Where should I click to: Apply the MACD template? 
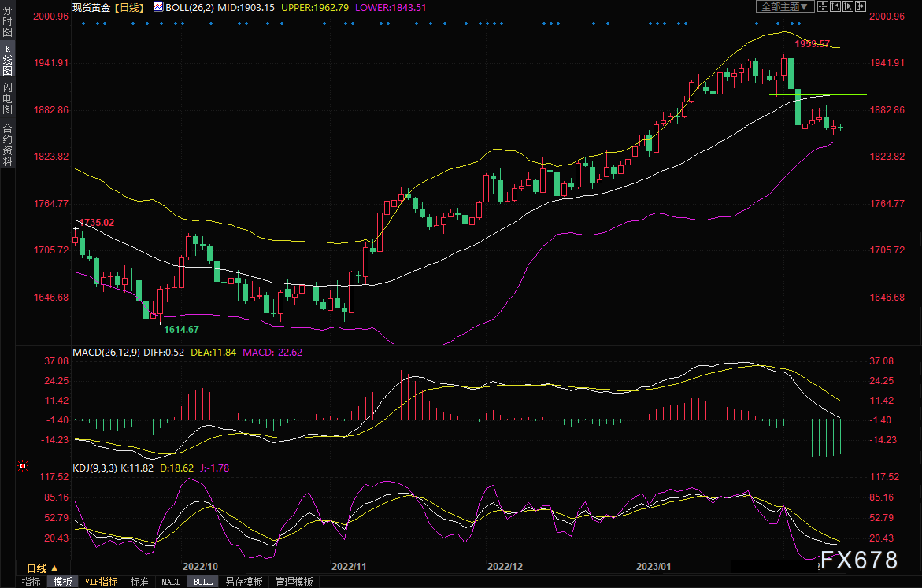click(171, 582)
